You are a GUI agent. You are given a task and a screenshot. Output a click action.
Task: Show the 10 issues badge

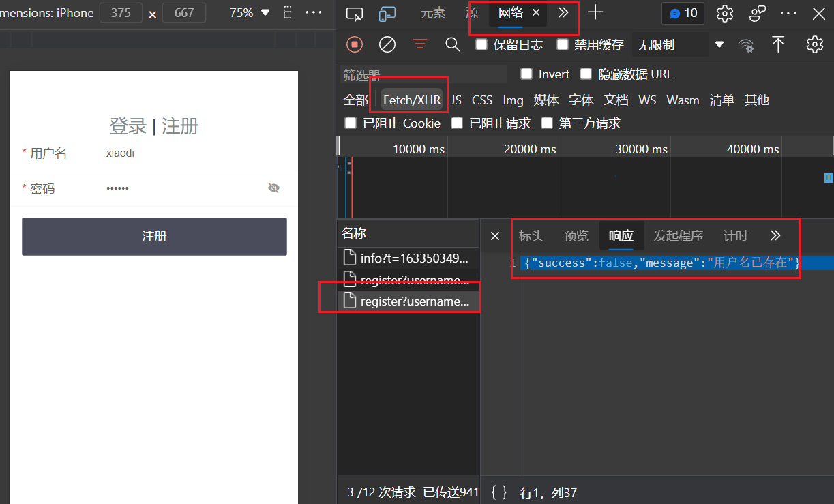(683, 13)
